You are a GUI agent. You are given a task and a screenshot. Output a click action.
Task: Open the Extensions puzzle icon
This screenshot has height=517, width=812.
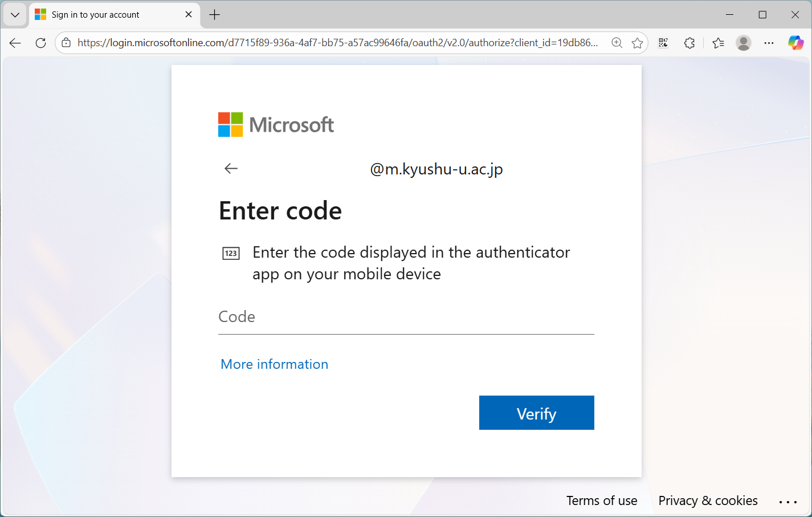click(x=689, y=43)
